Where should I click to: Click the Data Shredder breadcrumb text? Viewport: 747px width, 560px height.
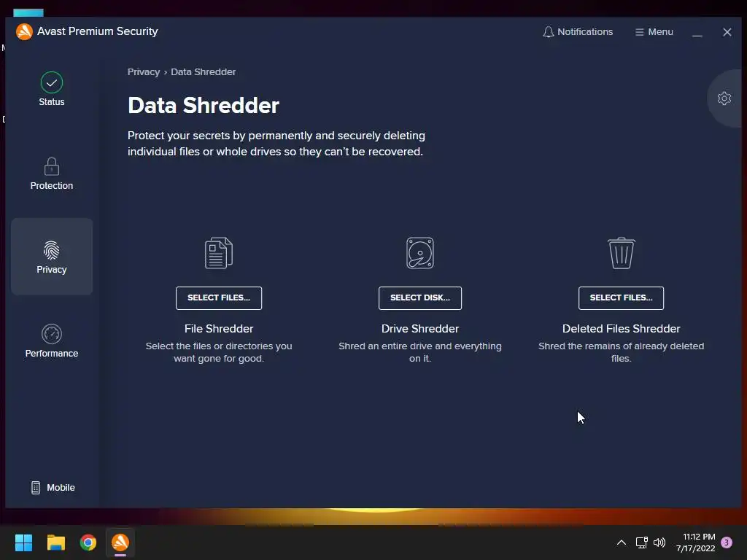point(204,72)
